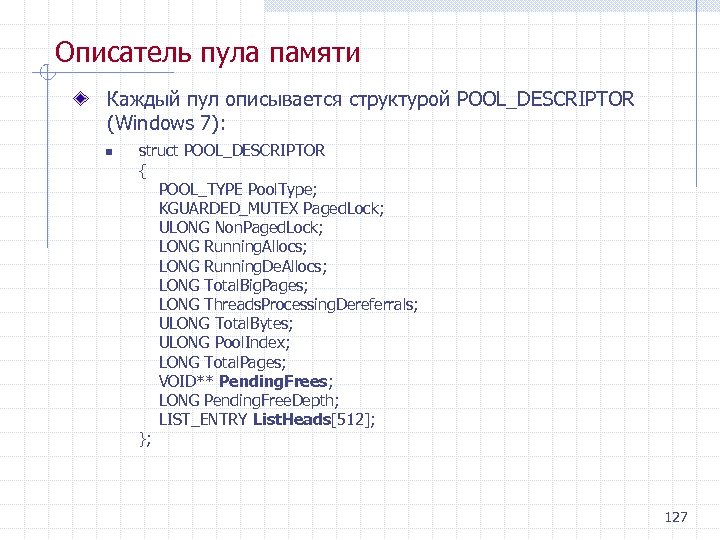
Task: Click the field 'KGUARDED_MUTEX PagedLock;'
Action: [271, 208]
